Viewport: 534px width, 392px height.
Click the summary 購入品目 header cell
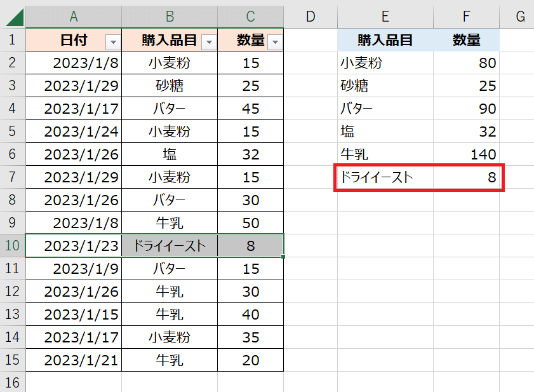point(385,41)
